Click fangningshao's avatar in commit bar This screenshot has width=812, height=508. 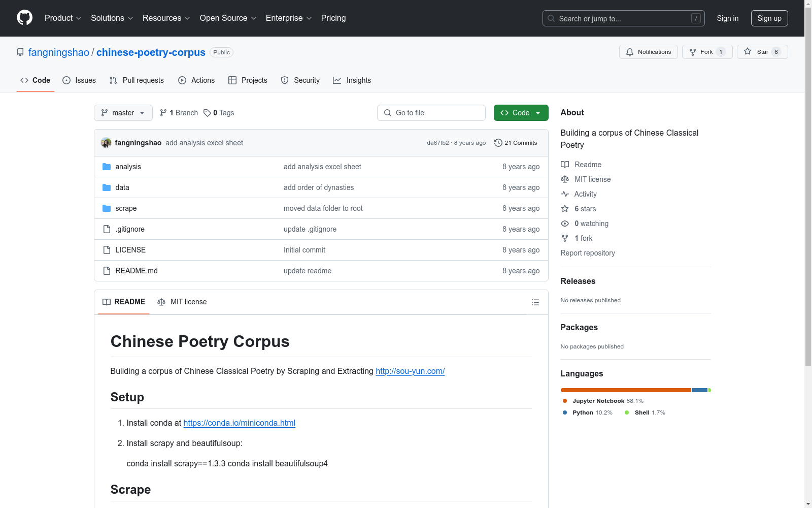(x=106, y=143)
